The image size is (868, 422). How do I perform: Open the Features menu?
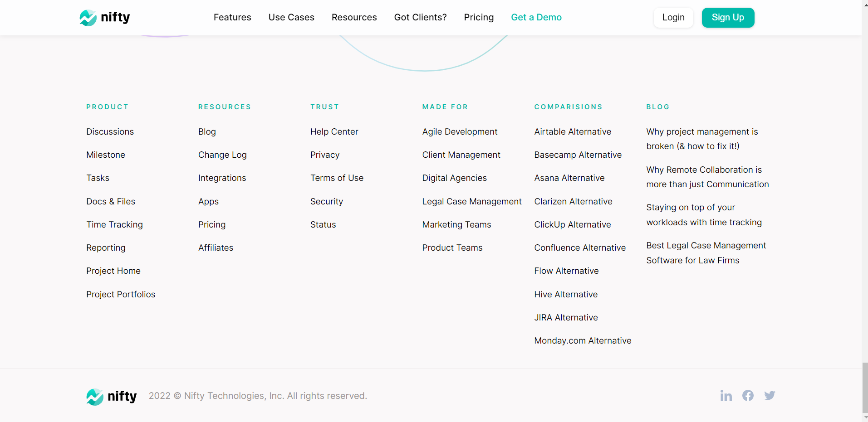[232, 17]
